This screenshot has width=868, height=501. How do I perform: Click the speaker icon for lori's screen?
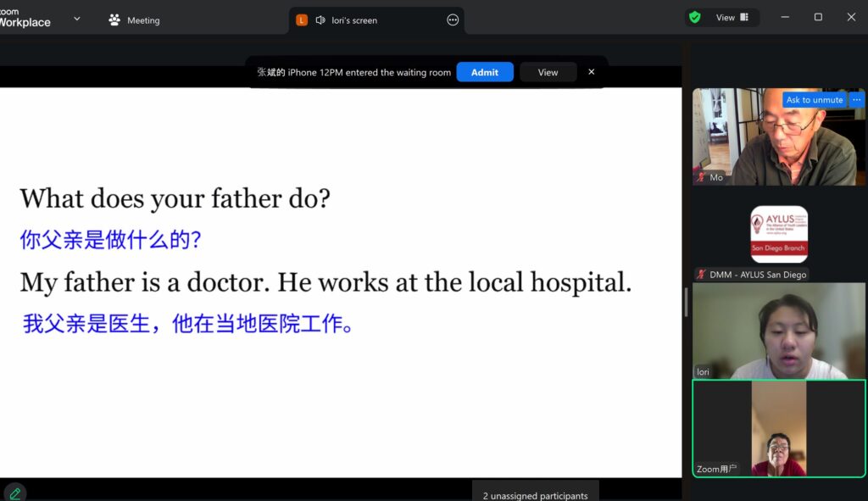point(320,19)
